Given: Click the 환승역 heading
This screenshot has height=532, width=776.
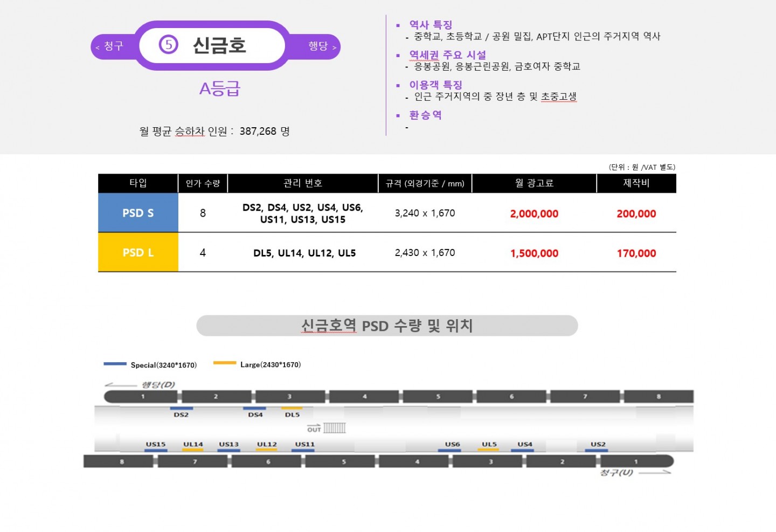Looking at the screenshot, I should pyautogui.click(x=425, y=115).
